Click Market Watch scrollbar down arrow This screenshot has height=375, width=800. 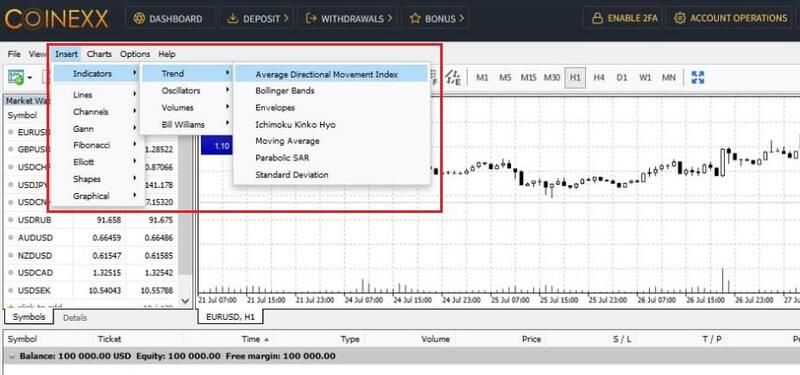[185, 301]
